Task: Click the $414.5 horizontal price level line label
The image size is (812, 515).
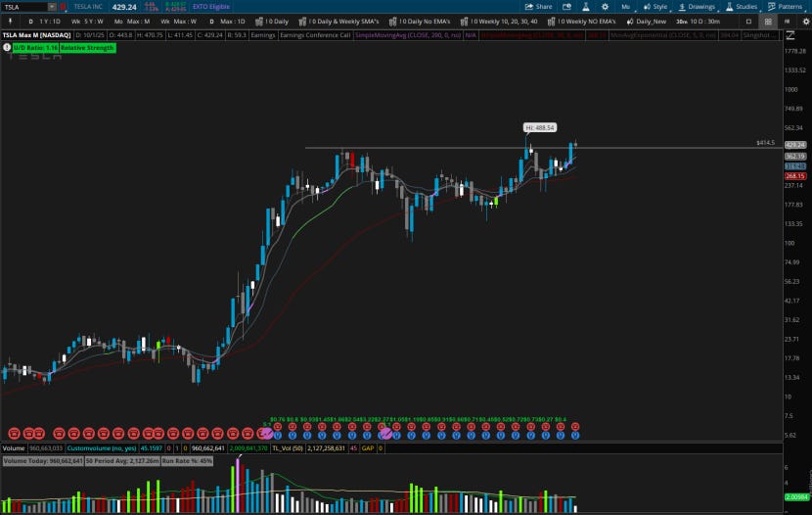Action: [765, 143]
